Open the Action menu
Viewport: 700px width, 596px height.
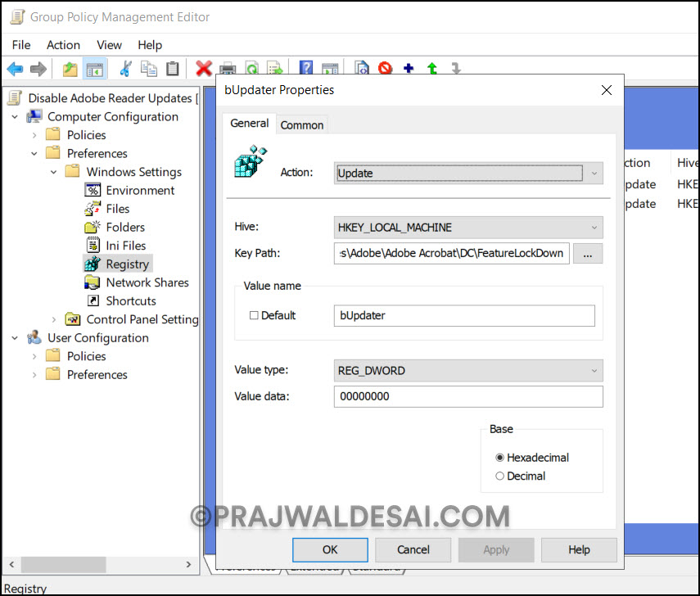(63, 45)
